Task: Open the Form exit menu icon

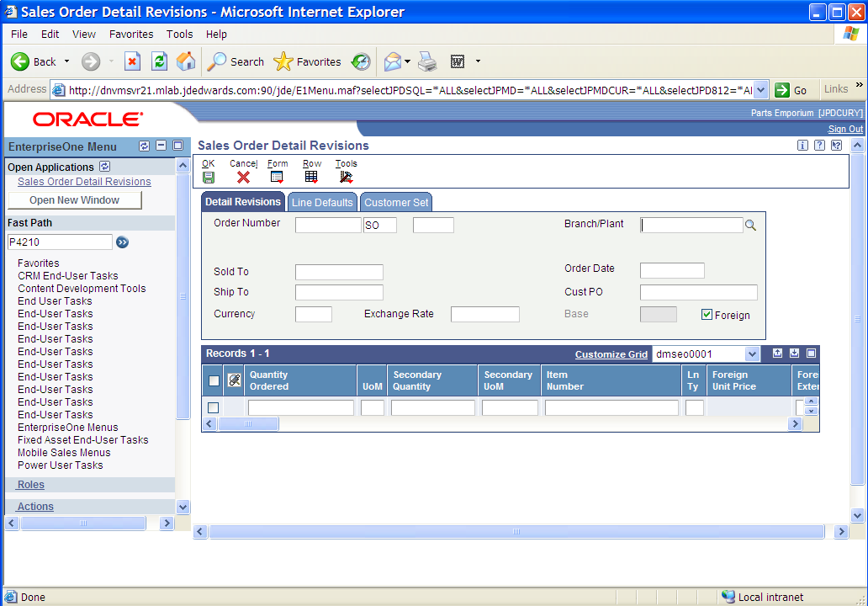Action: pyautogui.click(x=277, y=178)
